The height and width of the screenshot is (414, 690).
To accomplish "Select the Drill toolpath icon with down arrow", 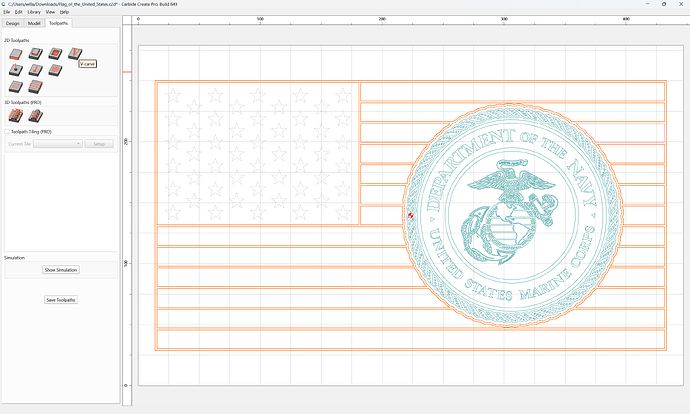I will click(16, 70).
